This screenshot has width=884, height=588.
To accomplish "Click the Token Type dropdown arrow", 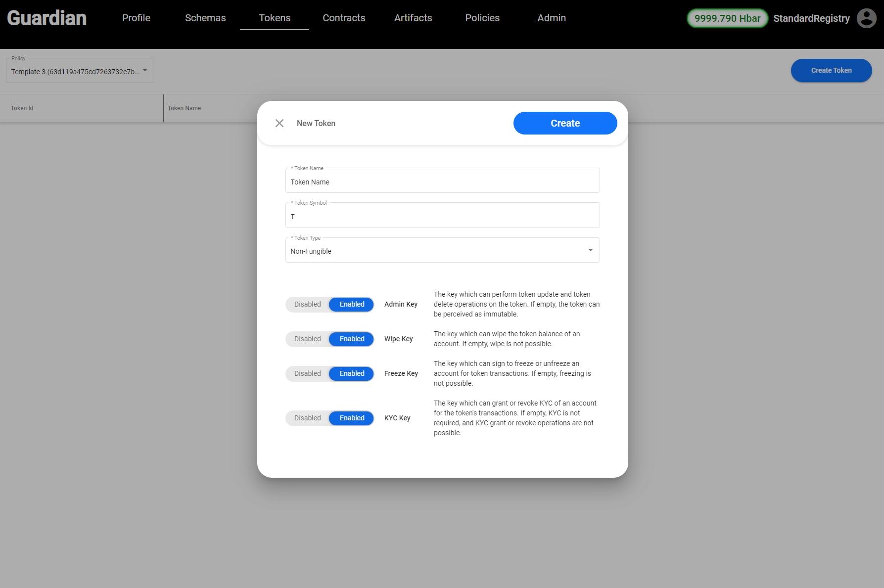I will pyautogui.click(x=590, y=250).
